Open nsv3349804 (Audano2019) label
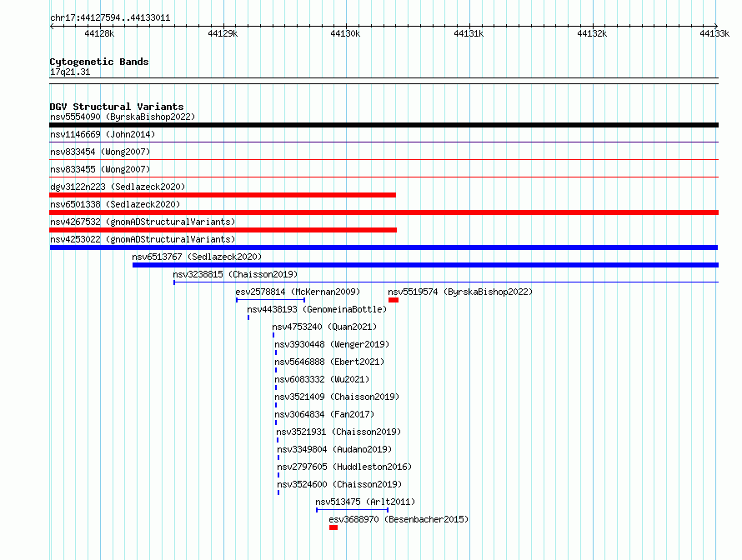742x560 pixels. 334,449
